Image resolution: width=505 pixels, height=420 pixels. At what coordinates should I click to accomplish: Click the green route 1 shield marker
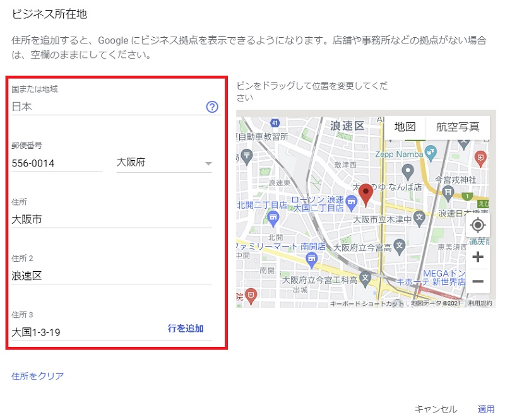point(467,195)
